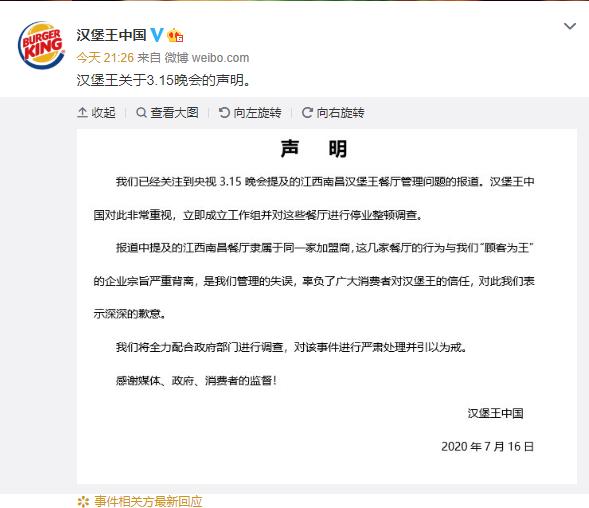Click the magnifier icon beside 查看大图
Viewport: 589px width, 508px height.
[141, 112]
